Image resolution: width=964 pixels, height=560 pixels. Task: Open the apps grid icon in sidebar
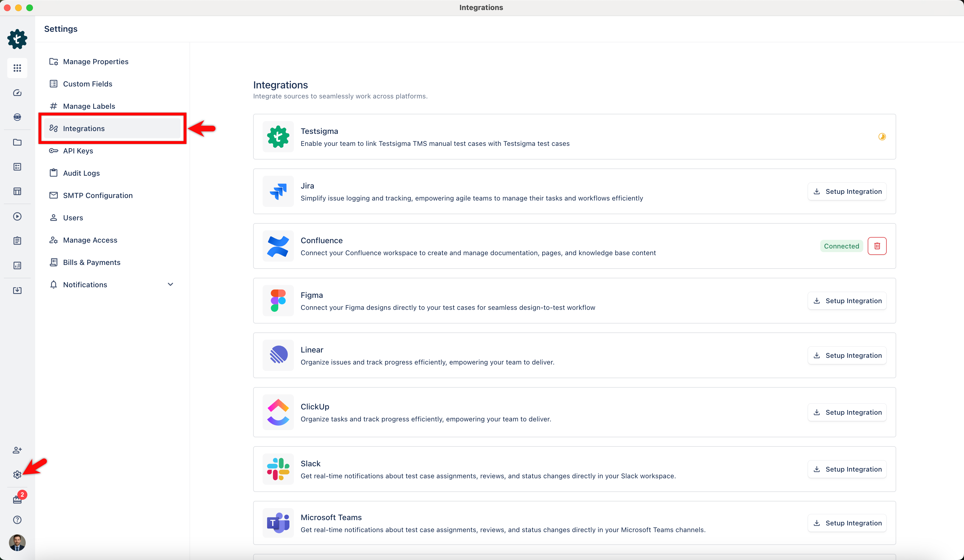[17, 68]
